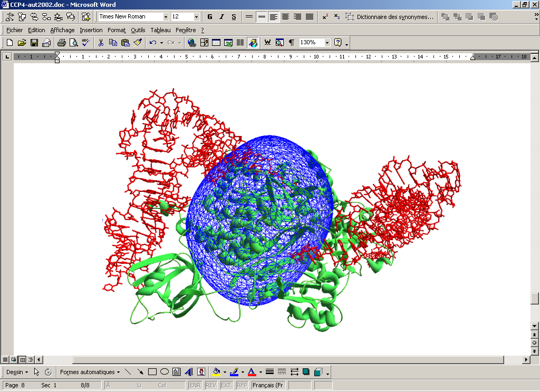Open the Formes automatiques button
Image resolution: width=540 pixels, height=392 pixels.
point(90,372)
